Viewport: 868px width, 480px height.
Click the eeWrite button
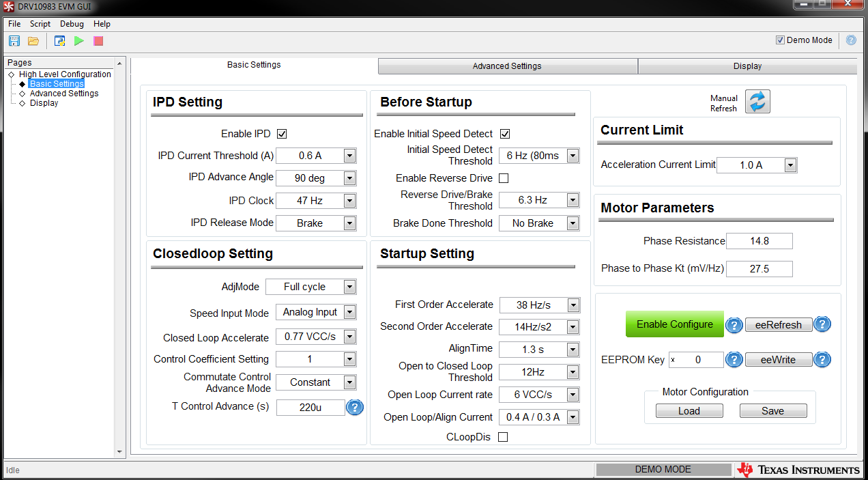tap(779, 360)
